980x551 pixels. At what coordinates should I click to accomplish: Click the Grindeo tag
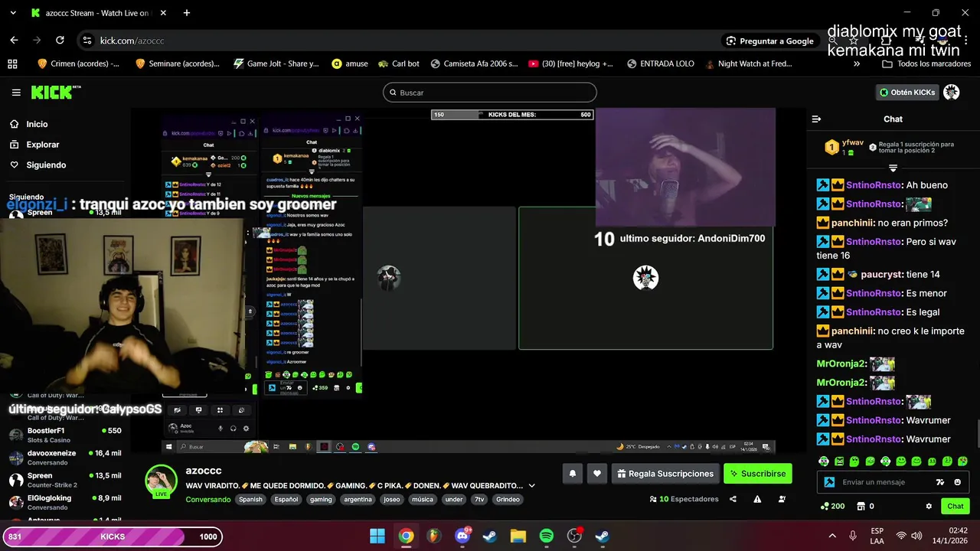tap(508, 499)
